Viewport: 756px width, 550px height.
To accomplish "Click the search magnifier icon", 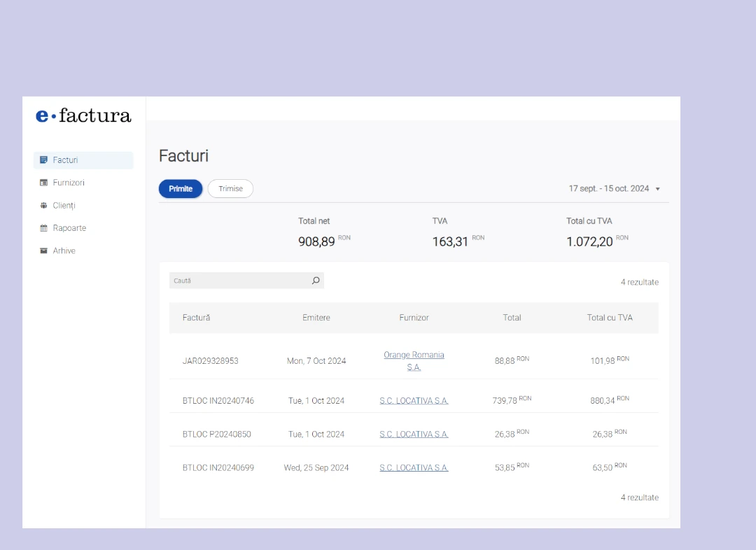I will 316,281.
